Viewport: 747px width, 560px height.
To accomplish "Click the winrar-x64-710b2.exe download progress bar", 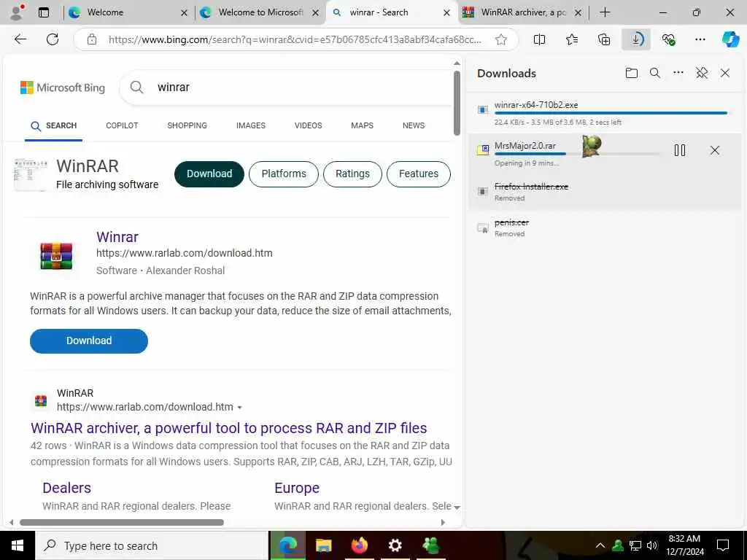I will pos(611,113).
